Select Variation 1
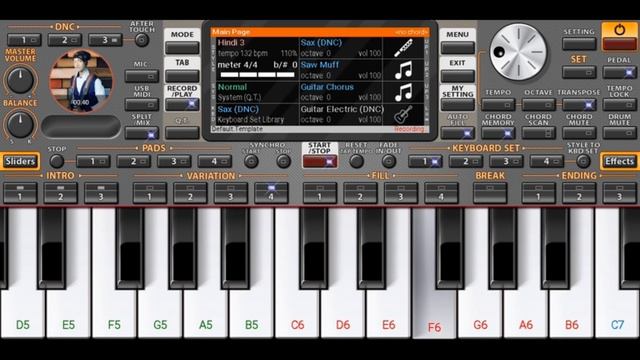640x360 pixels. click(x=149, y=193)
